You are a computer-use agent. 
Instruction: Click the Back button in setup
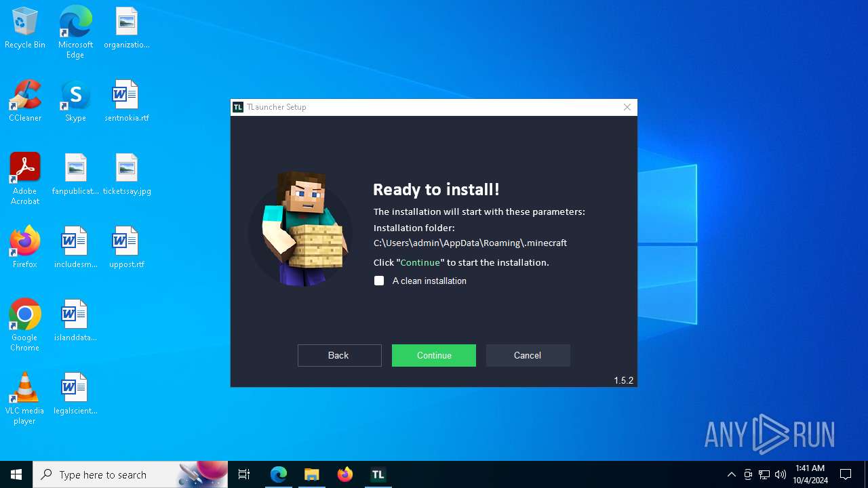coord(339,355)
